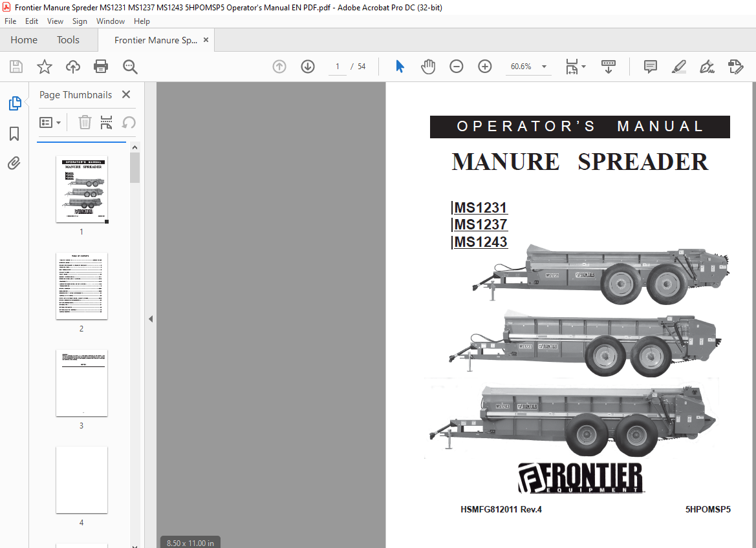Open the Sign document pen tool
This screenshot has height=548, width=756.
pyautogui.click(x=707, y=67)
